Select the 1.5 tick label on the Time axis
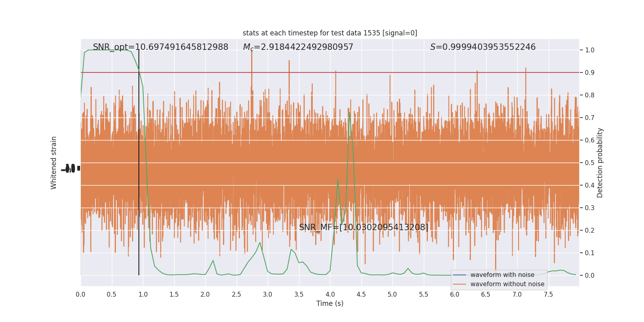The image size is (644, 322). click(x=174, y=295)
